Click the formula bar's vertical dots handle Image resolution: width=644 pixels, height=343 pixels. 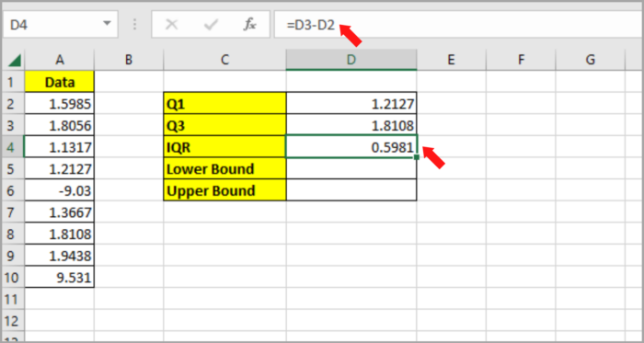click(134, 25)
